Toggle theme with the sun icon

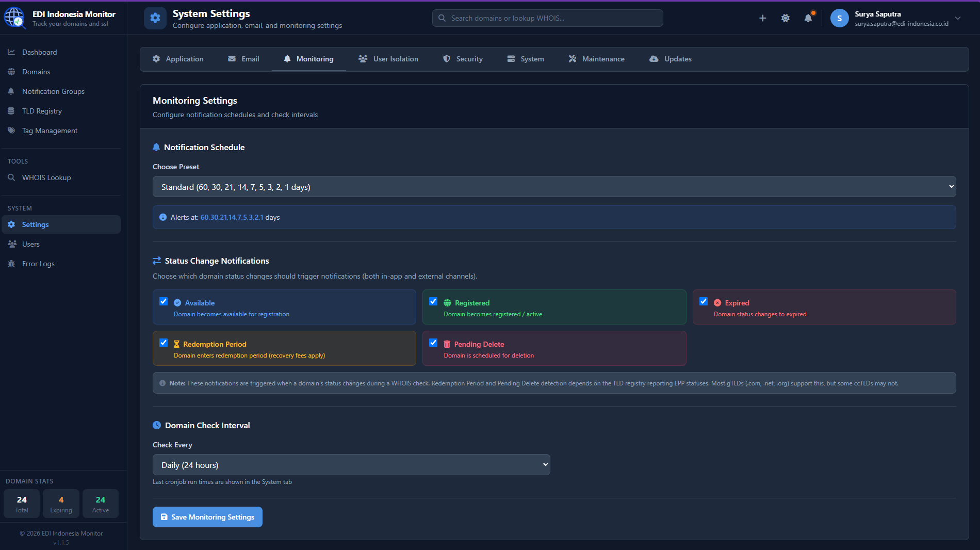coord(785,18)
